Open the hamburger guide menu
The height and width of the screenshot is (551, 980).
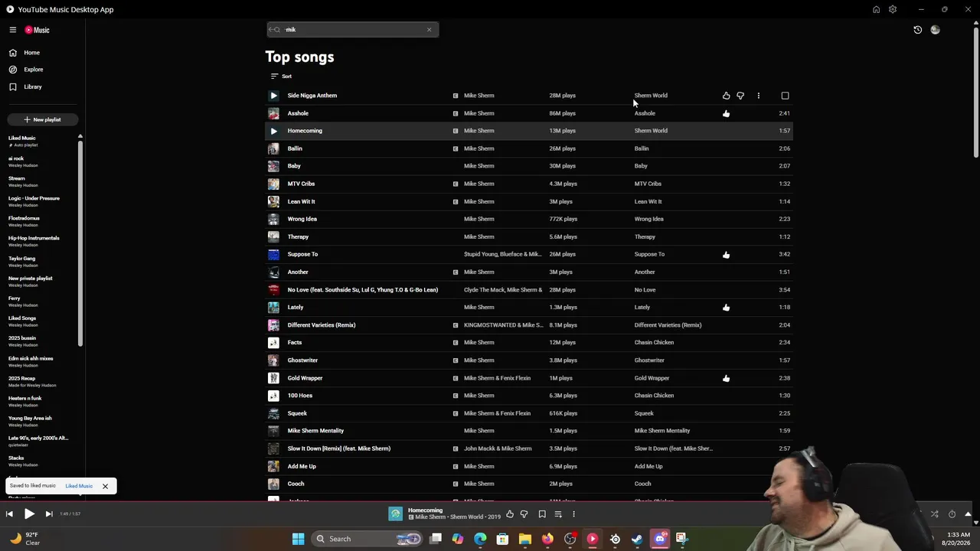tap(13, 30)
